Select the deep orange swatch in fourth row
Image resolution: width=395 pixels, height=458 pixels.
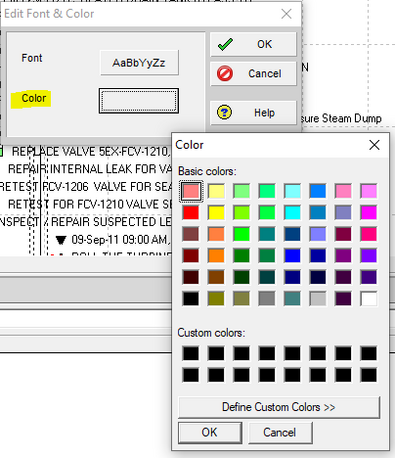(x=216, y=256)
